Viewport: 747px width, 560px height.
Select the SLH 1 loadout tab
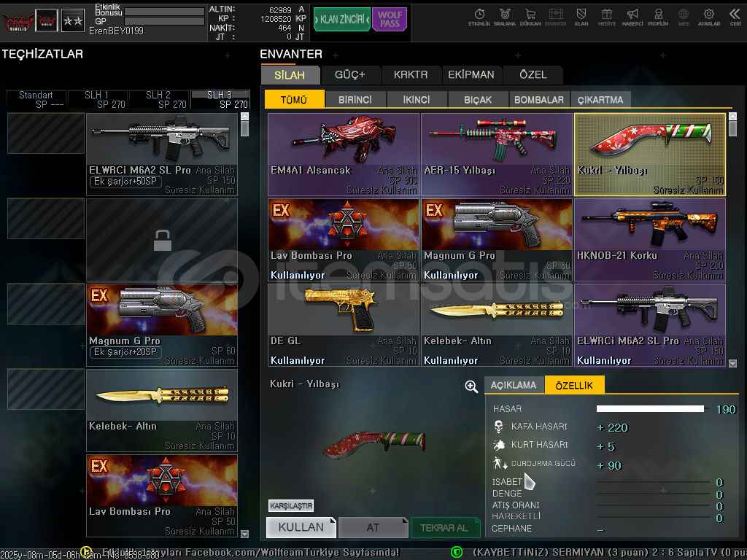[98, 99]
